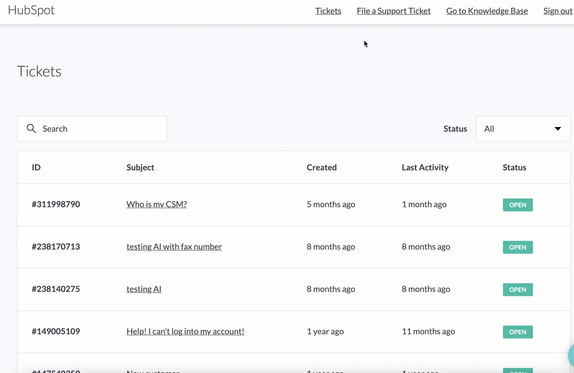Click ticket ID #238140275
Screen dimensions: 574x373
point(56,289)
